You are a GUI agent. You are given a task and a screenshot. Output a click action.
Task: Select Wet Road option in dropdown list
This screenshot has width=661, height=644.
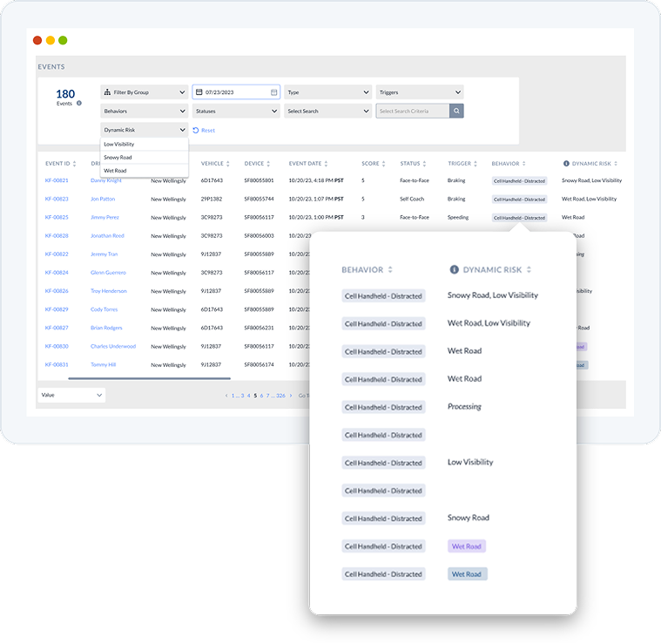[x=145, y=171]
